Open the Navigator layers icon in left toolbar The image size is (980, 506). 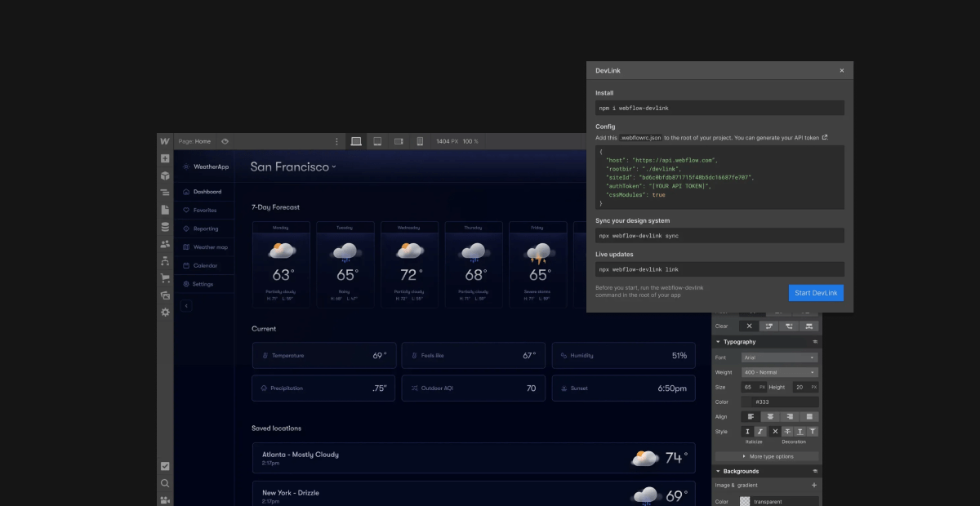pos(165,193)
